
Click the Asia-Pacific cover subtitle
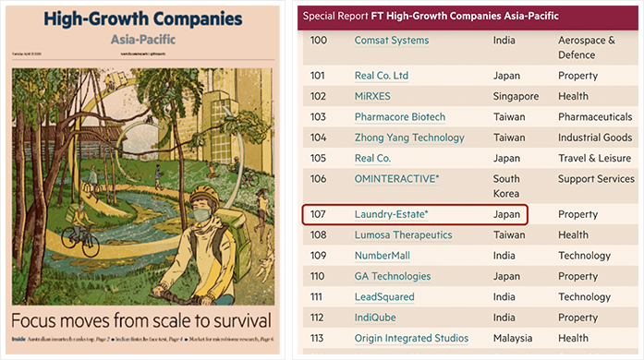click(143, 40)
